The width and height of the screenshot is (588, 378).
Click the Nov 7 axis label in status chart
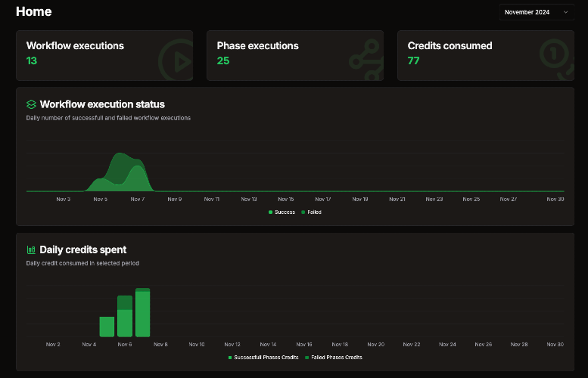[x=137, y=200]
